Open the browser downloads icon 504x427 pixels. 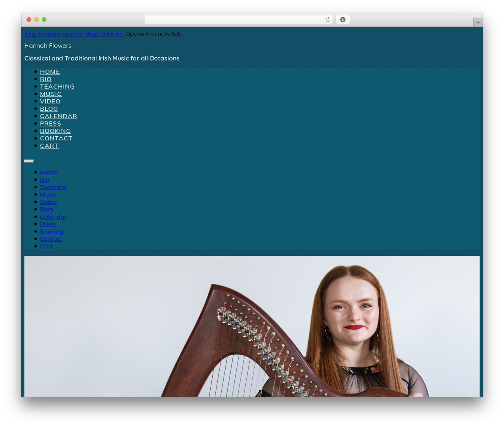343,20
